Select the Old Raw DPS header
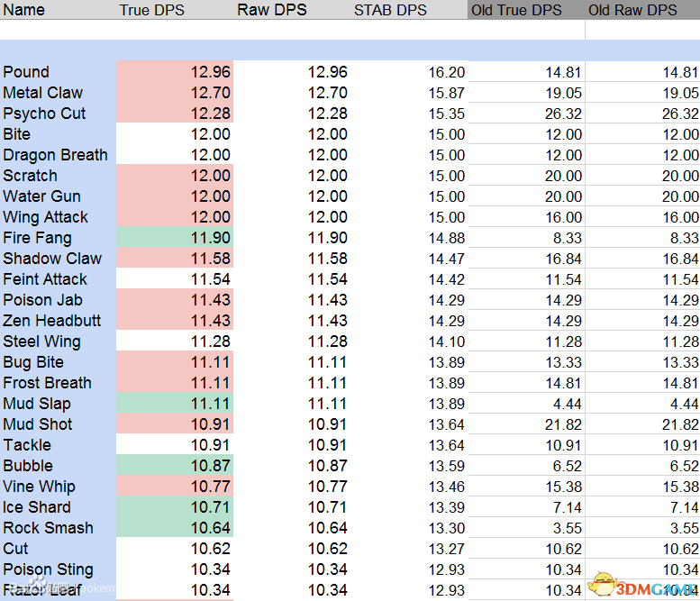700x601 pixels. (x=633, y=10)
